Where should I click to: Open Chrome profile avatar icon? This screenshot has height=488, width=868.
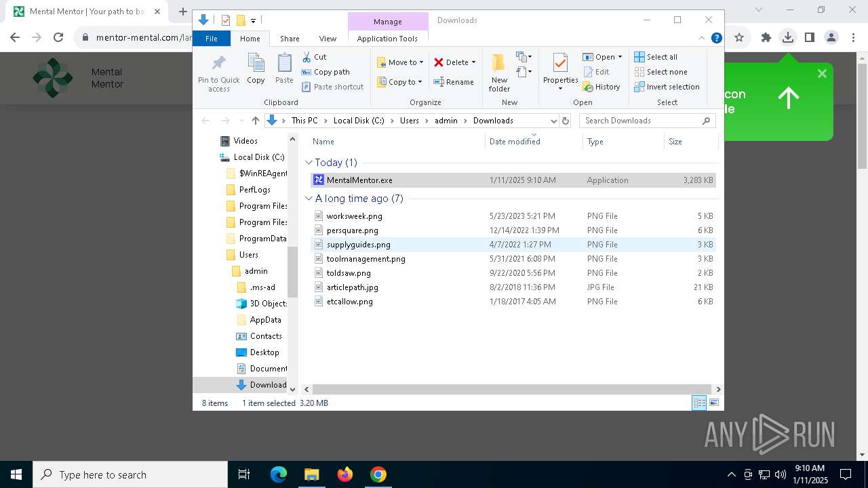[x=831, y=37]
